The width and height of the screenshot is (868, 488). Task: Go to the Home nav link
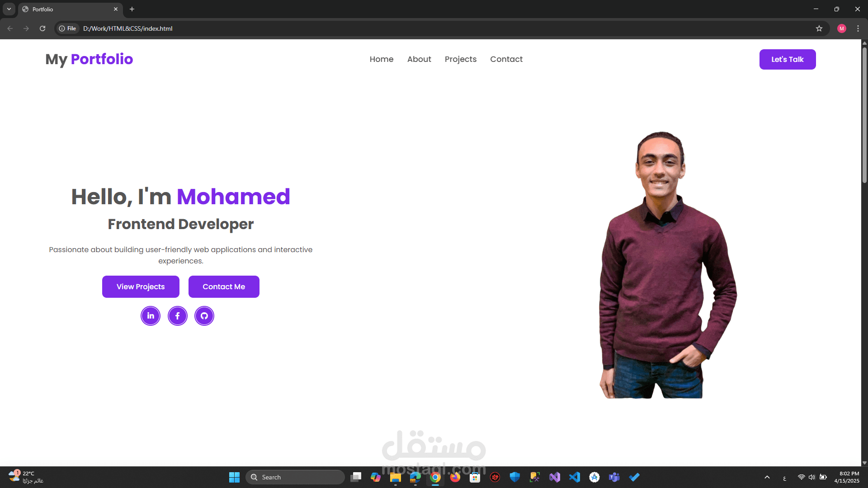click(382, 59)
